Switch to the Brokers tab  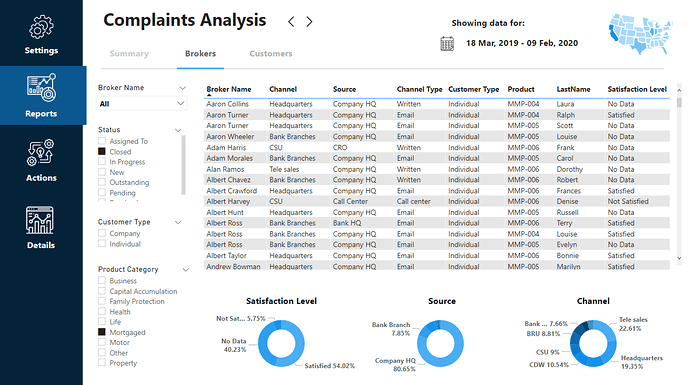click(200, 54)
